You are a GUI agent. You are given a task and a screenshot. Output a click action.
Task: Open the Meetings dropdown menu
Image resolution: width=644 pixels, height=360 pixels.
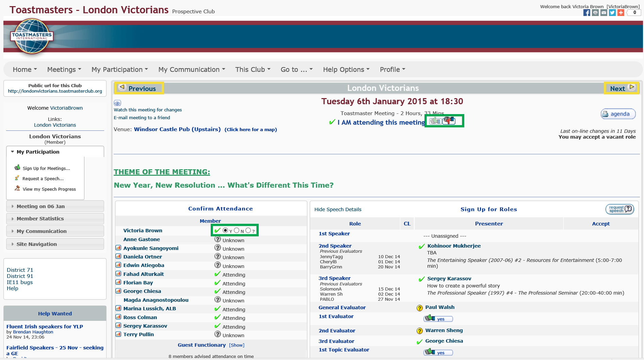(x=64, y=69)
